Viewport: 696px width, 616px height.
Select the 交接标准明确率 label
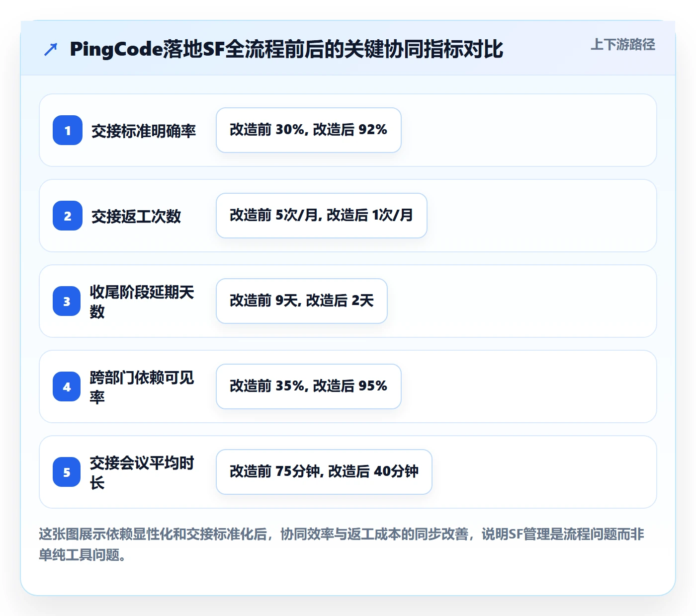[x=144, y=131]
